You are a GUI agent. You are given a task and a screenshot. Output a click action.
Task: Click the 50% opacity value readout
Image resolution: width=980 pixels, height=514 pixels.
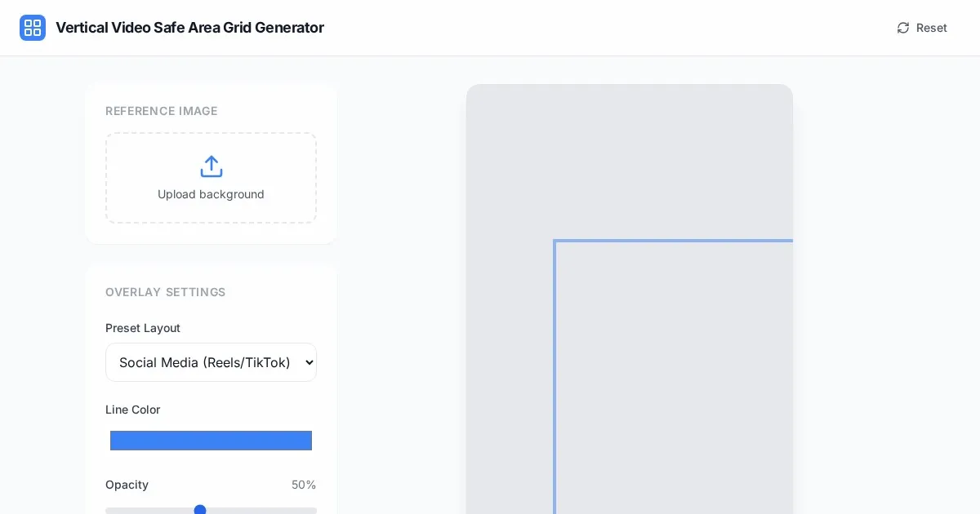[304, 485]
